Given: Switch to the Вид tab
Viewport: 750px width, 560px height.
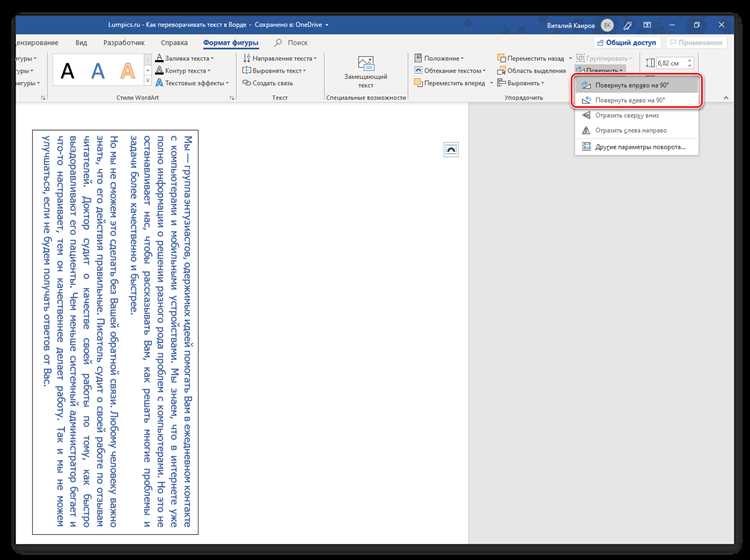Looking at the screenshot, I should [81, 43].
